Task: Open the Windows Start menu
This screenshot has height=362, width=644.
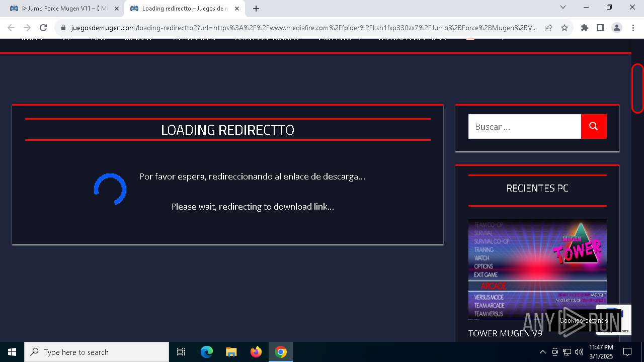Action: (12, 352)
